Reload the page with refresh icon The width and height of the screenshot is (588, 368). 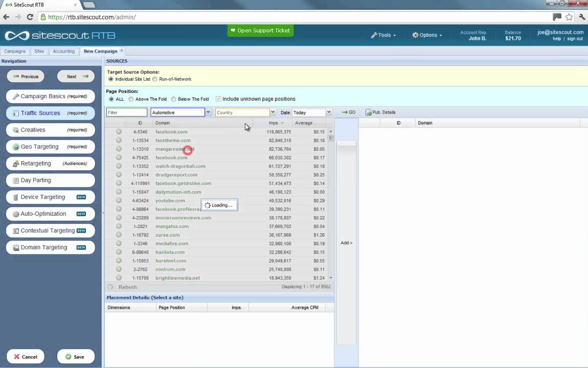point(30,17)
